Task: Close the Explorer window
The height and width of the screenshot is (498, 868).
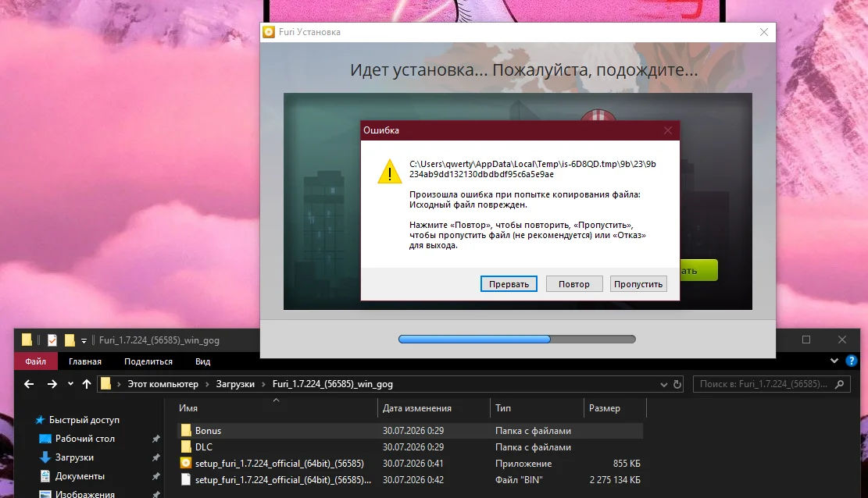Action: point(842,340)
